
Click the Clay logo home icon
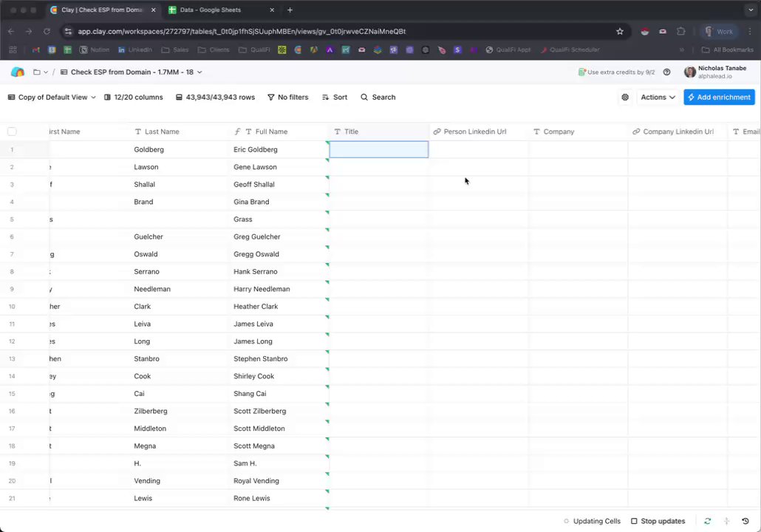[18, 72]
